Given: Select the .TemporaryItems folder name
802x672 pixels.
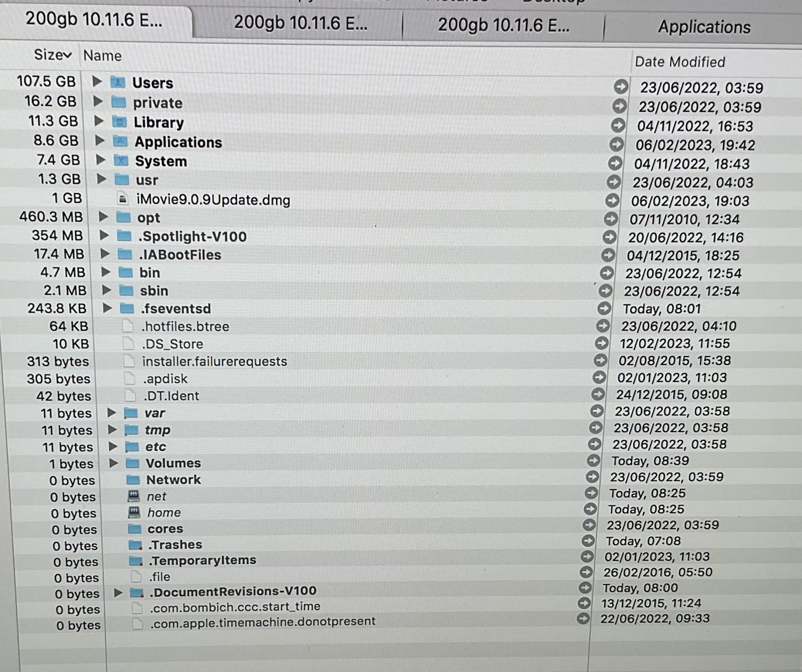Looking at the screenshot, I should pyautogui.click(x=202, y=560).
